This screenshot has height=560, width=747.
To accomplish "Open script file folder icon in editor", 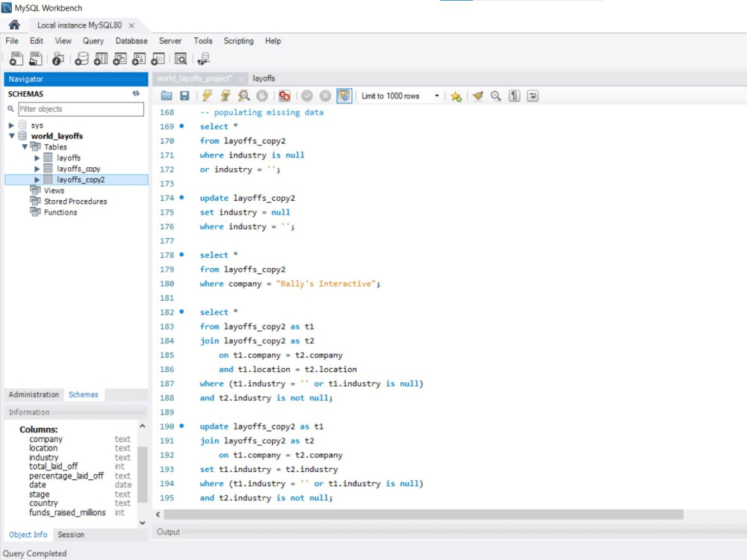I will [167, 96].
